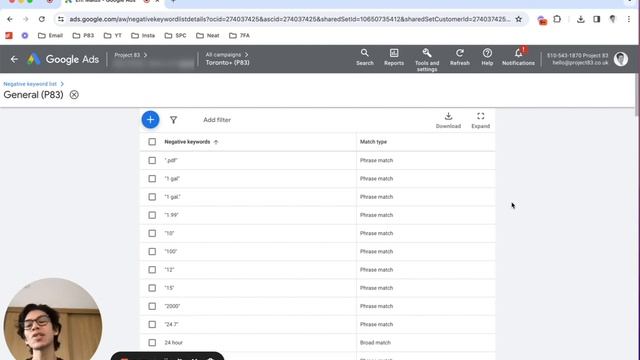Open a new browser tab

coord(173,2)
